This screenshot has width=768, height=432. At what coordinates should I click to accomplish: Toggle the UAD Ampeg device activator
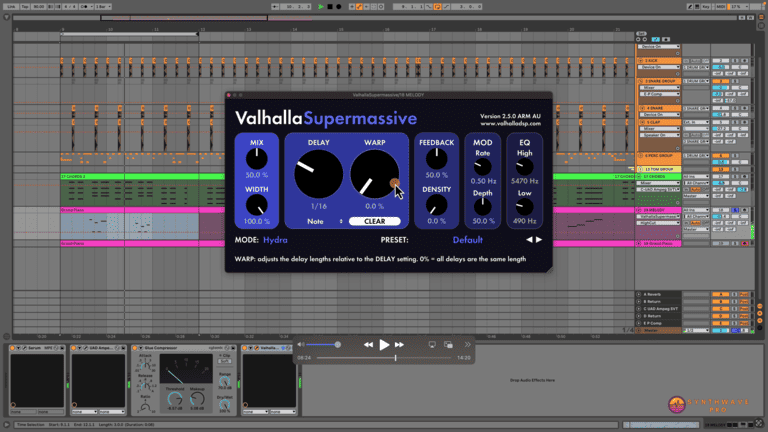coord(74,348)
